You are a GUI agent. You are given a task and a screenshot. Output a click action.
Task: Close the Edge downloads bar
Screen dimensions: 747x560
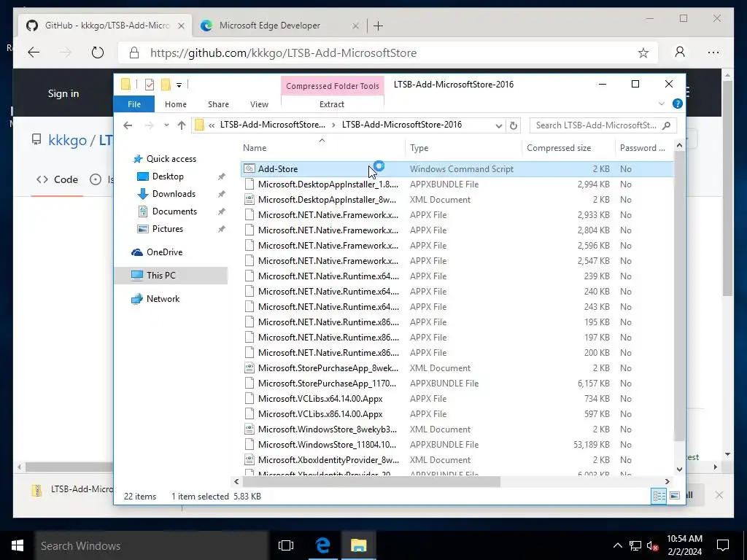719,495
